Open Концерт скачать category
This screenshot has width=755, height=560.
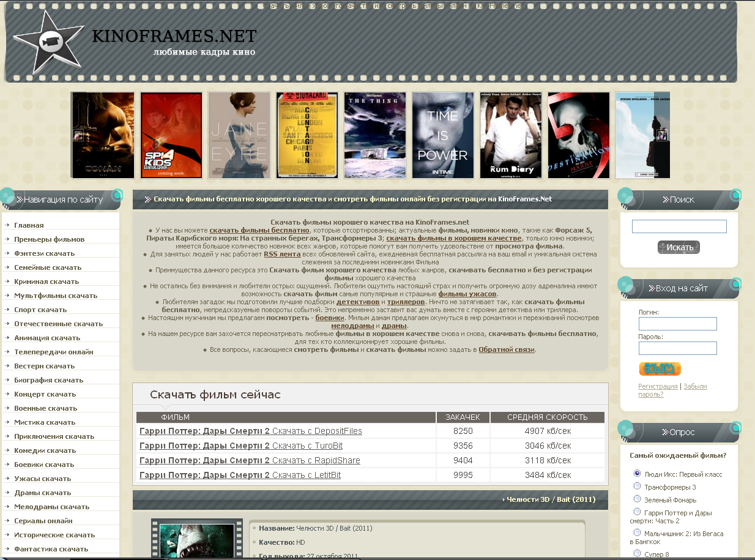45,394
